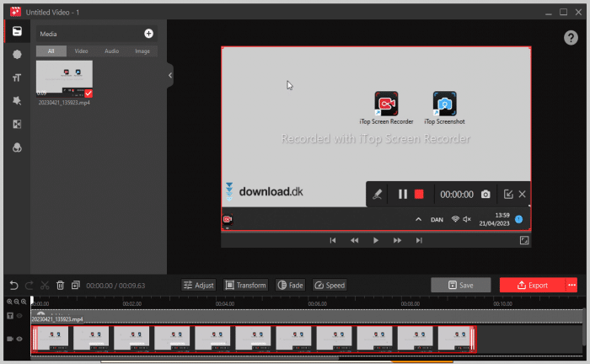
Task: Open the hexagon Stickers sidebar icon
Action: (17, 55)
